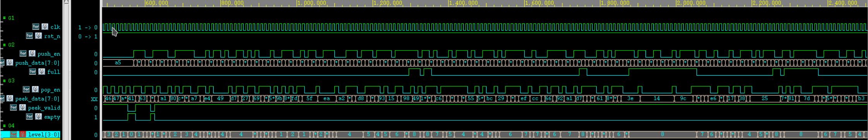The width and height of the screenshot is (868, 140).
Task: Click the waveform icon next to clk
Action: pyautogui.click(x=45, y=27)
